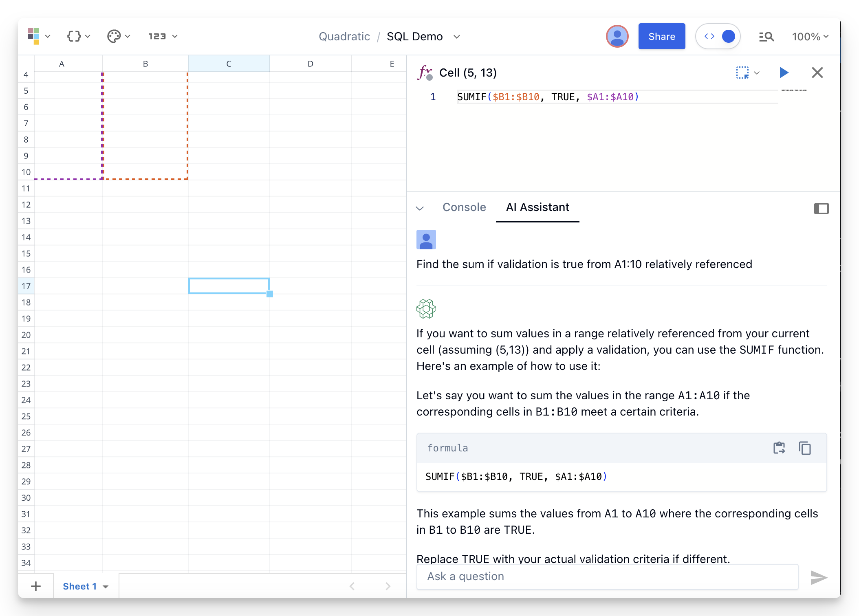Toggle the code editor switch
The image size is (859, 616).
718,36
